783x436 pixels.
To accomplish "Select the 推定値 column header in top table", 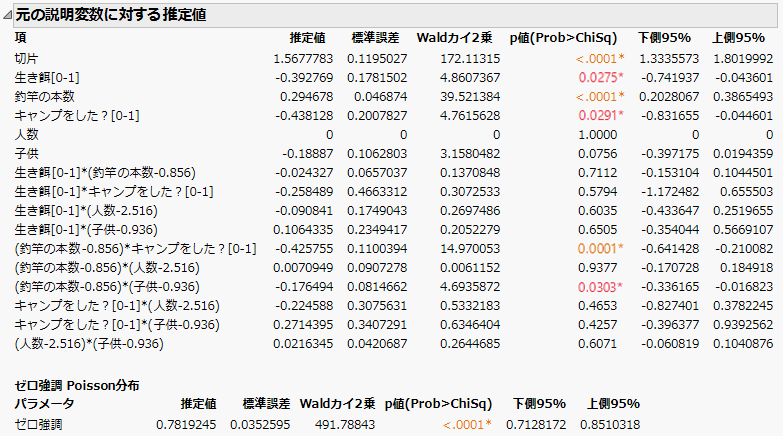I will (308, 37).
